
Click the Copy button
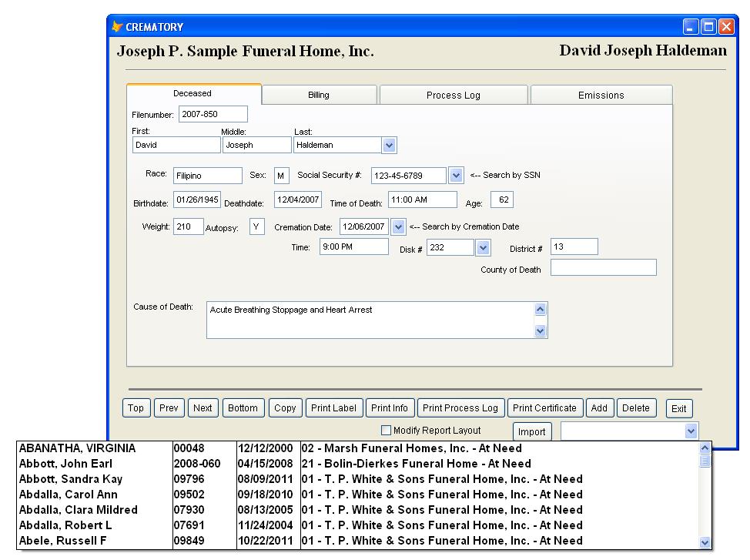pos(285,407)
